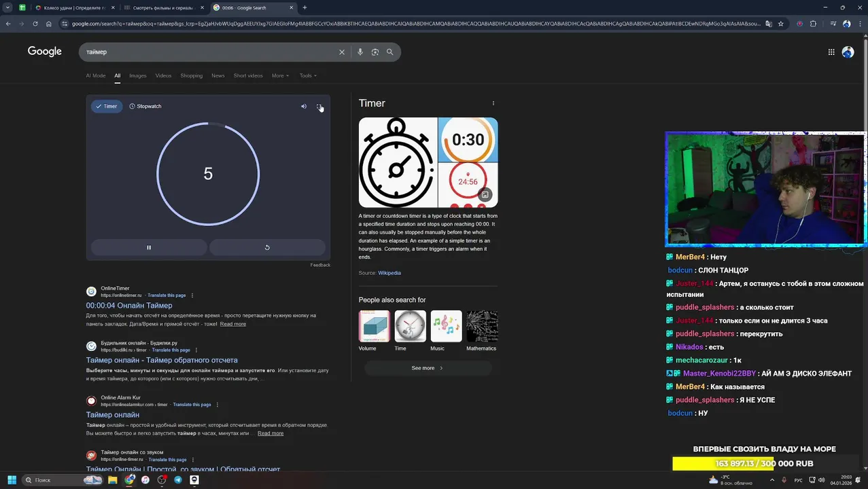868x489 pixels.
Task: Open OnlineTimer result options menu
Action: pyautogui.click(x=192, y=295)
